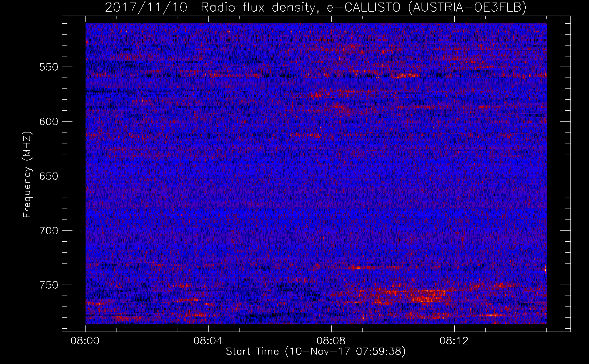Click the 08:00 time tick label
The image size is (589, 364).
click(x=85, y=341)
